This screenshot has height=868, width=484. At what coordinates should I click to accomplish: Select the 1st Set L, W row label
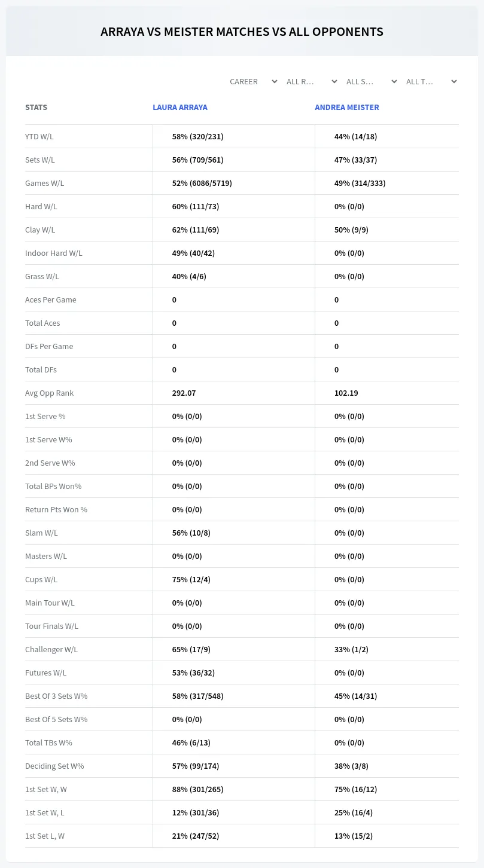45,836
